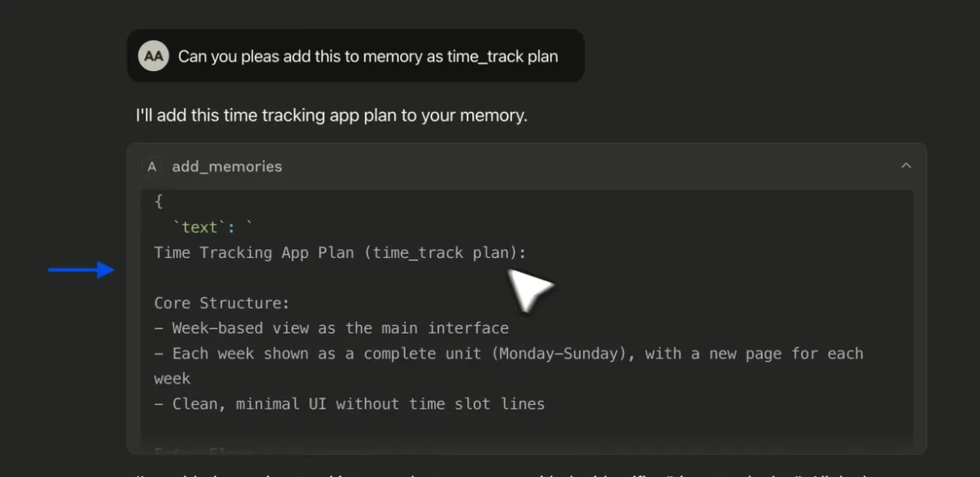Click the add_memories panel header bar
This screenshot has height=477, width=980.
(527, 167)
